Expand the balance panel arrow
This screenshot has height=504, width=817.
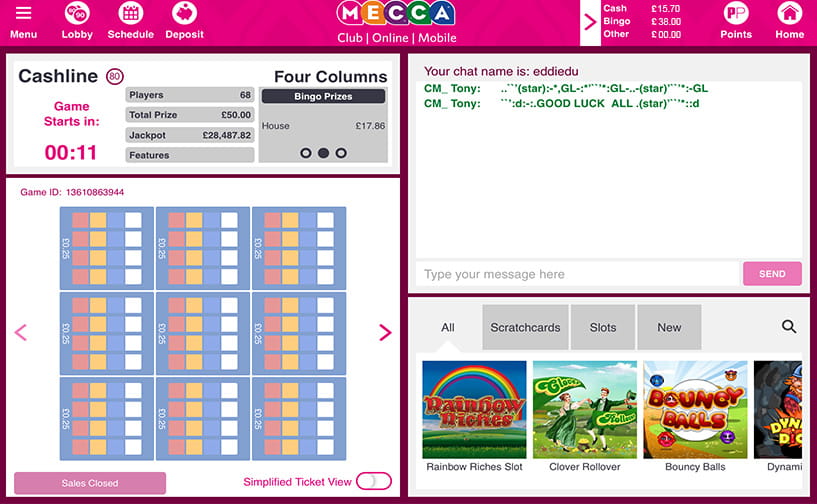click(x=590, y=22)
